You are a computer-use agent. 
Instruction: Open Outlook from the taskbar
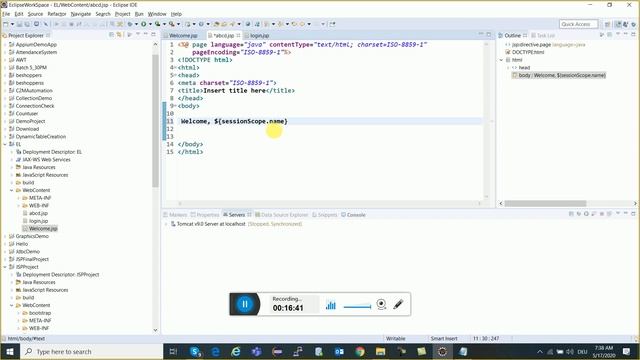click(339, 351)
